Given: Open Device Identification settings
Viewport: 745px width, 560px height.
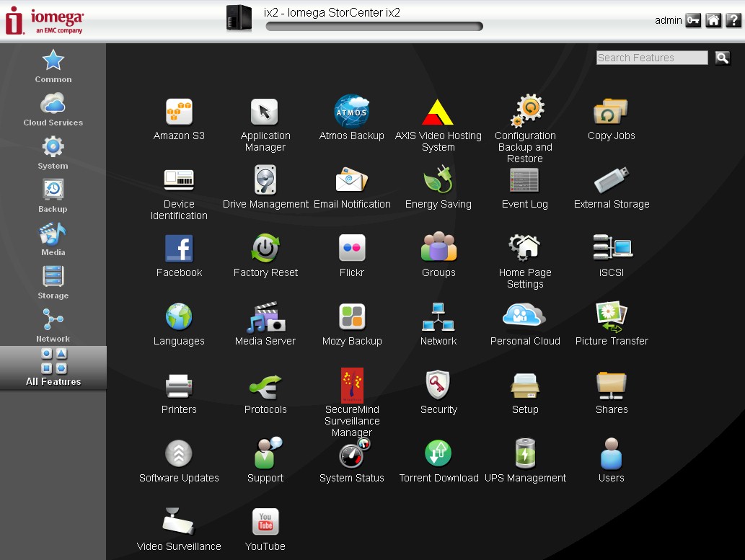Looking at the screenshot, I should click(179, 194).
